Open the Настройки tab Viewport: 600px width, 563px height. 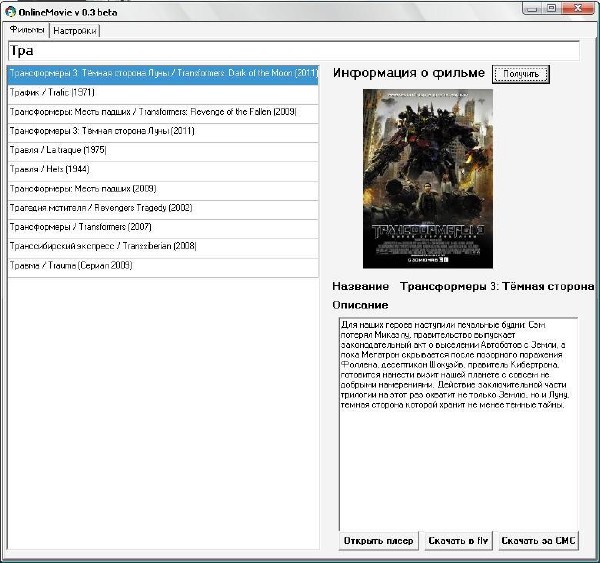pyautogui.click(x=75, y=31)
